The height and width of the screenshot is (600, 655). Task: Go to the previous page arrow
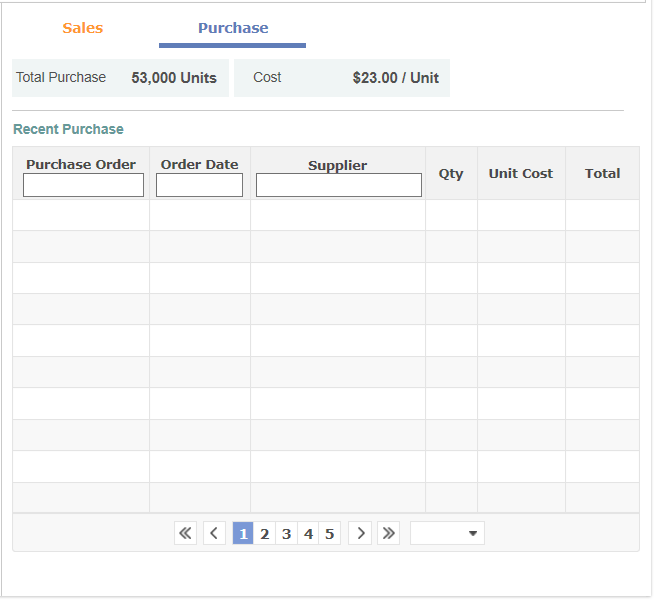[x=214, y=533]
